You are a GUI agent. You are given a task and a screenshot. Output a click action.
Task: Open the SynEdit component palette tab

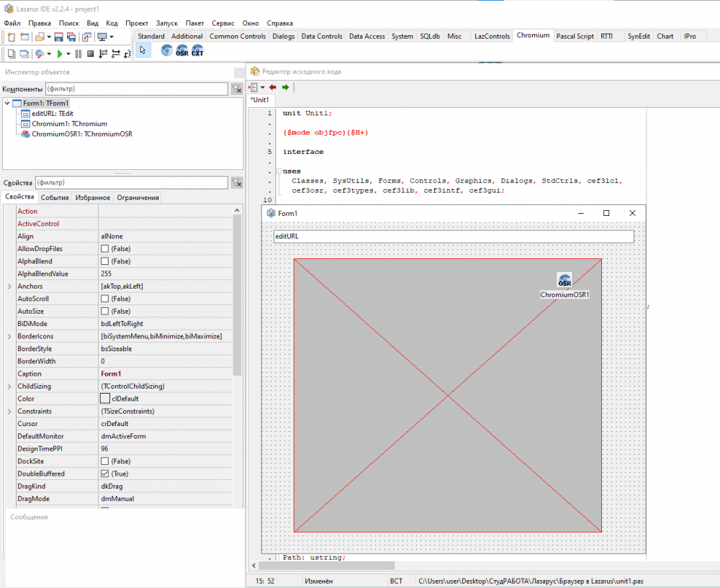[x=638, y=36]
